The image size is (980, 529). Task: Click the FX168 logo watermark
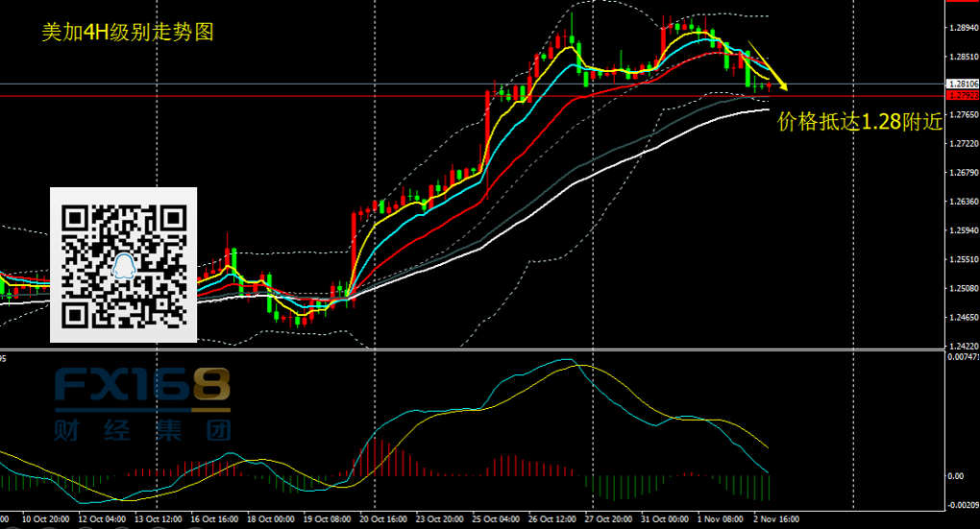pyautogui.click(x=141, y=386)
